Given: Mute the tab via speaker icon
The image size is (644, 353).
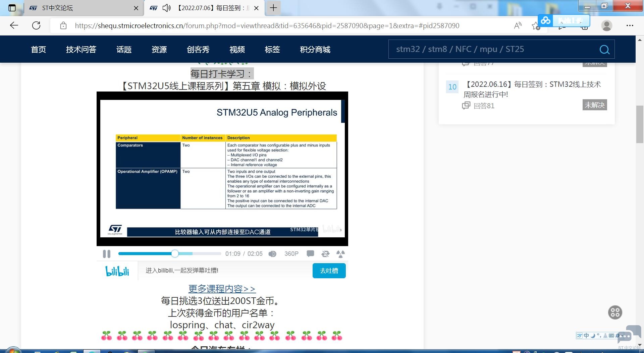Looking at the screenshot, I should tap(167, 8).
